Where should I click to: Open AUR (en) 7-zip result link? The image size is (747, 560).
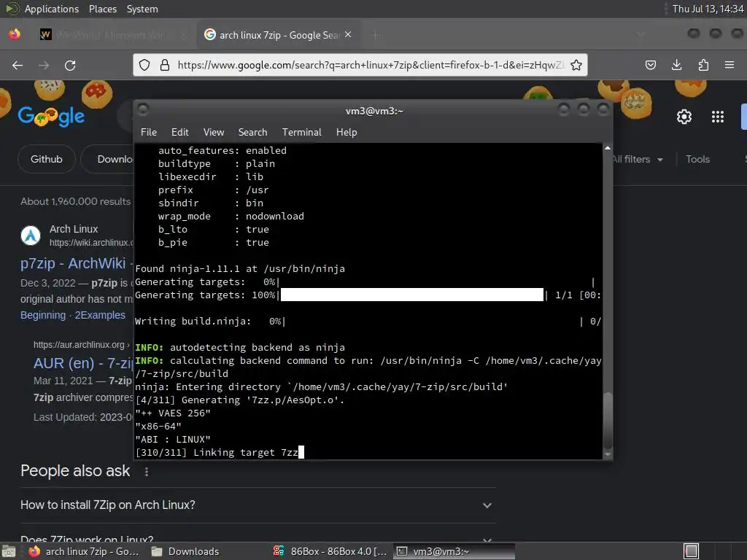[83, 363]
